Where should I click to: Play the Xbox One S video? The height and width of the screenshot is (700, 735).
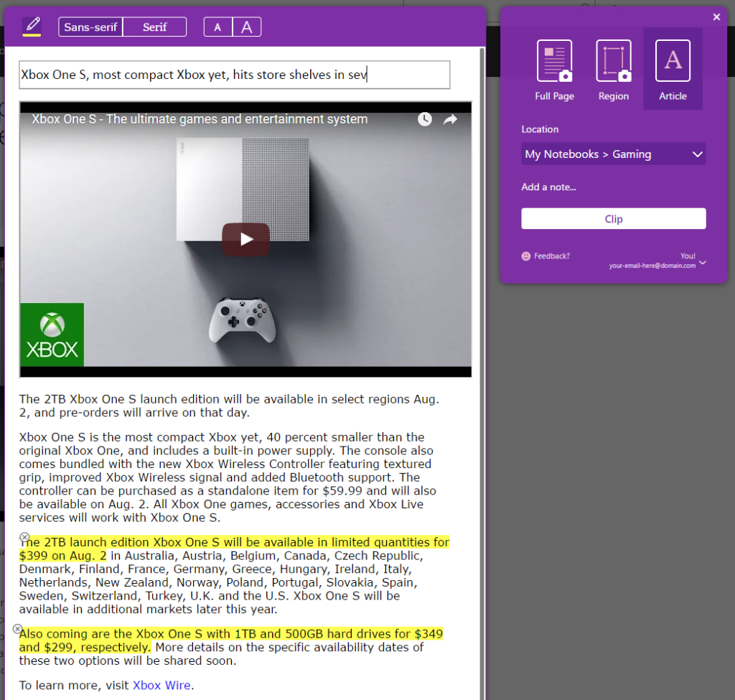245,239
